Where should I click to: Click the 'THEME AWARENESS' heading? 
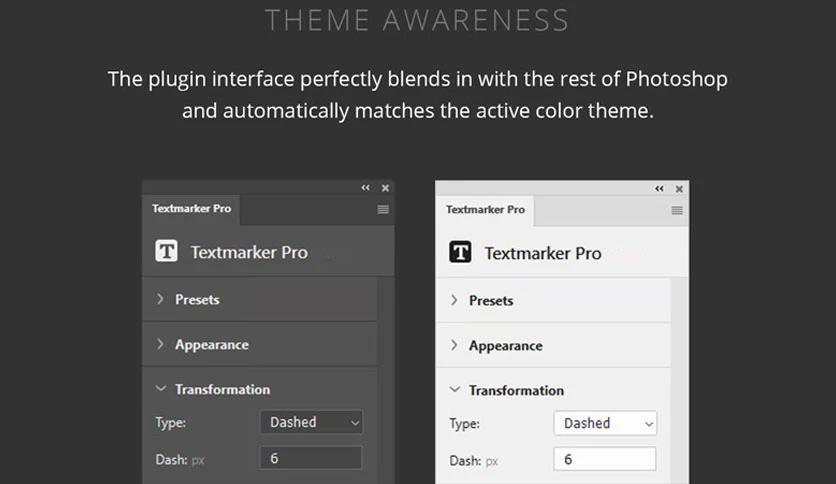417,20
